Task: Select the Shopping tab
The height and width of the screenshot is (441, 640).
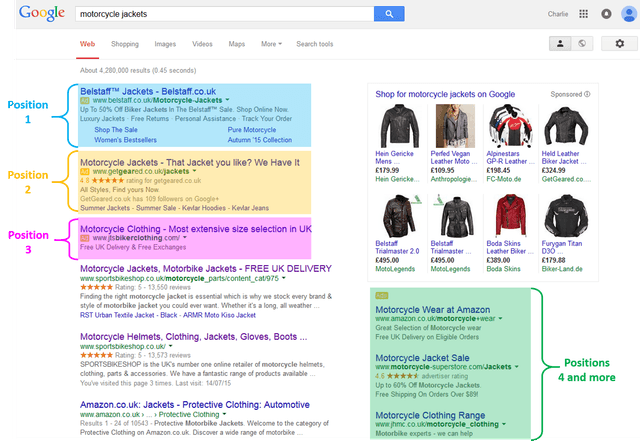Action: pos(125,44)
